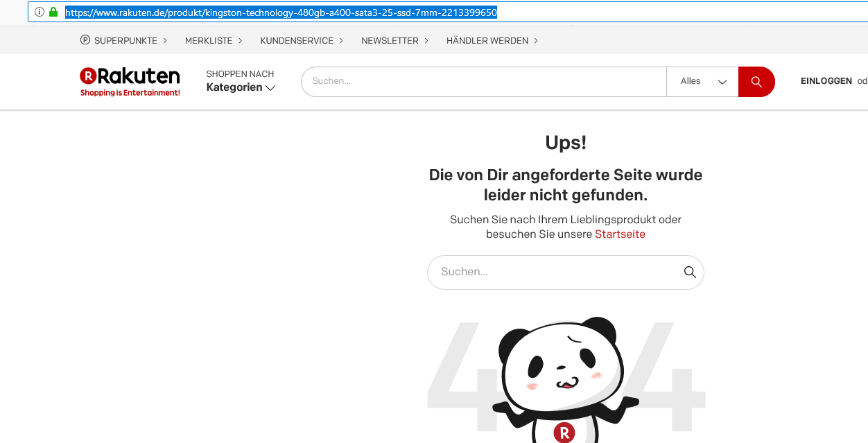Click the red search magnifier button
This screenshot has width=868, height=443.
point(756,81)
